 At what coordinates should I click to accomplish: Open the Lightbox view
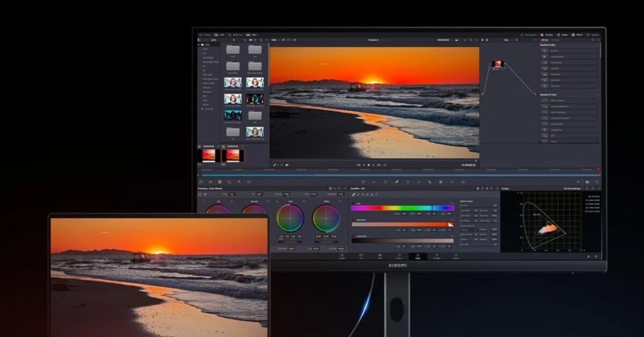[x=593, y=35]
